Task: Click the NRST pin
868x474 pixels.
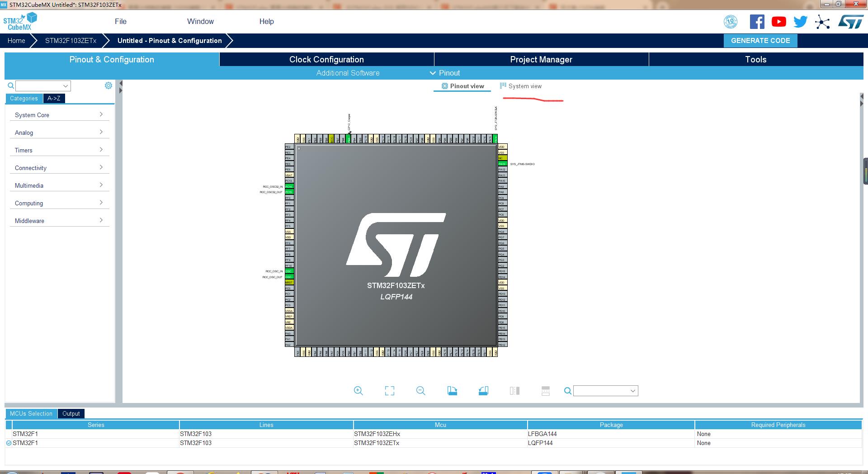Action: [289, 282]
